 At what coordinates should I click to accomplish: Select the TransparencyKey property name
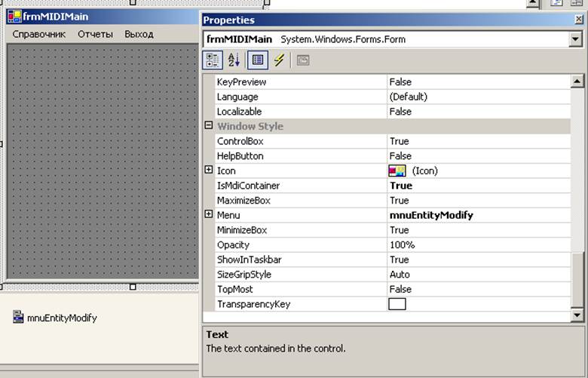click(254, 304)
